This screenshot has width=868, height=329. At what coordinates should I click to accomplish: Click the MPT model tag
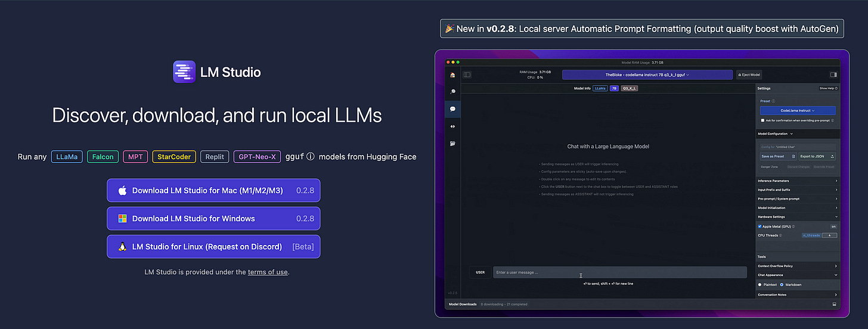[135, 157]
